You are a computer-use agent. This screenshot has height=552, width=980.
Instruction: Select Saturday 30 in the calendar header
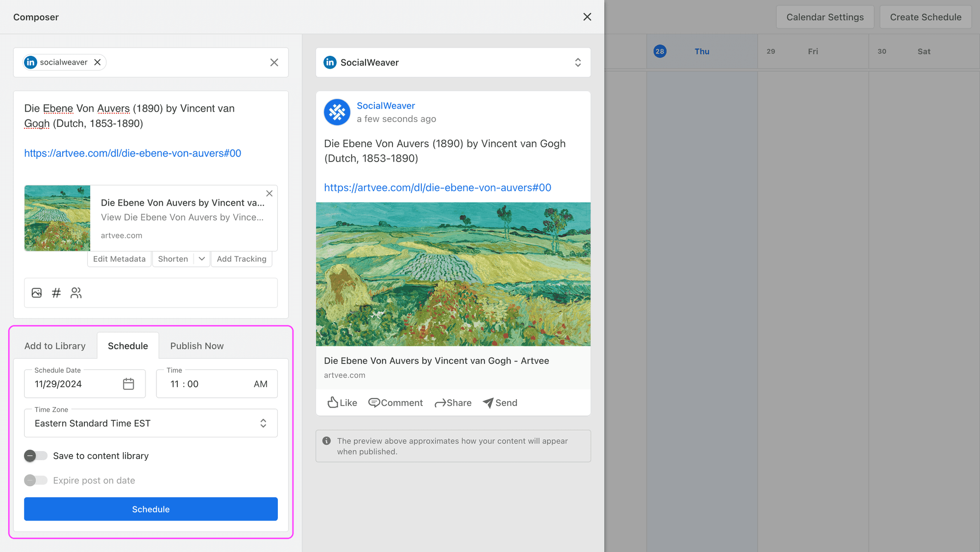tap(924, 51)
